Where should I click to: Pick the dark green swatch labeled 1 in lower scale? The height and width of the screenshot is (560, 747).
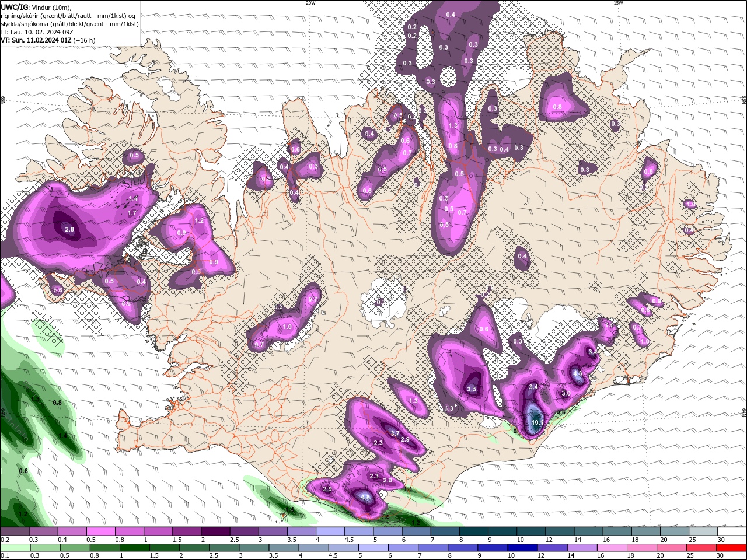coord(135,548)
